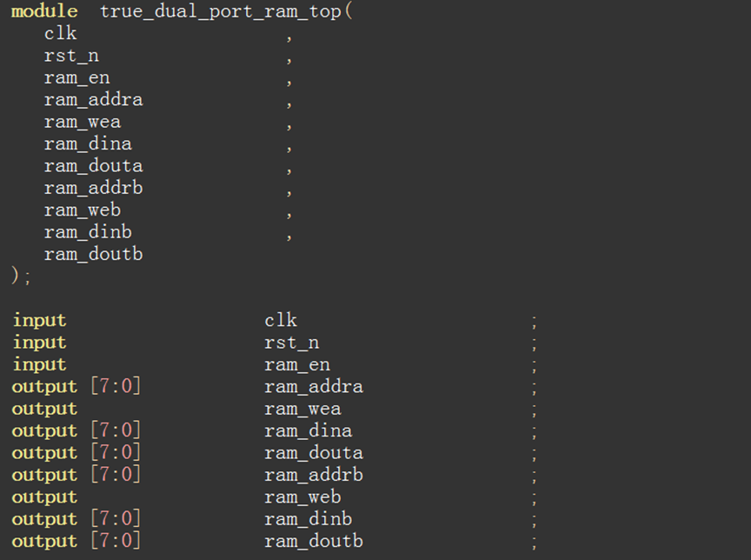Click ram_doutb in the module port list

(93, 255)
